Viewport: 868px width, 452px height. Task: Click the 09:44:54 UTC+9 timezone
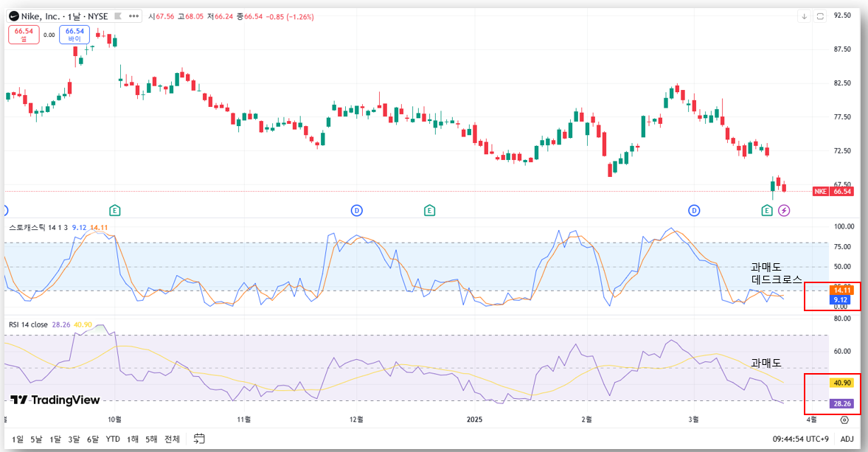coord(800,439)
